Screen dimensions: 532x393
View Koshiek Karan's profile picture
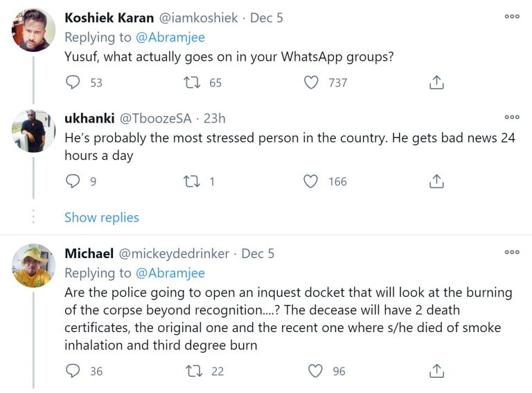[33, 30]
